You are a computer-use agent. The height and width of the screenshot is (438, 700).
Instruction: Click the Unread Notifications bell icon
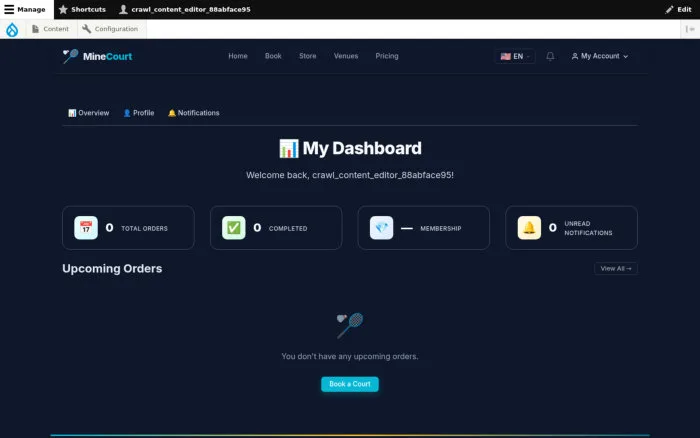pos(529,228)
